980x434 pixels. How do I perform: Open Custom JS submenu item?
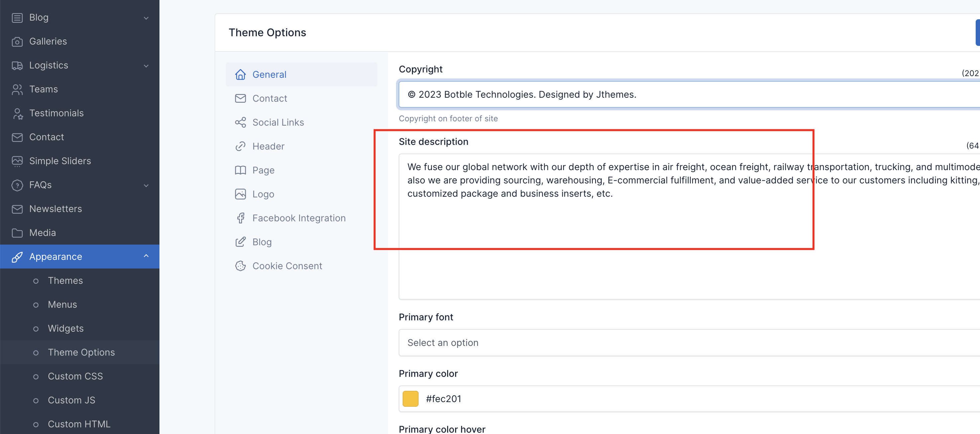click(x=79, y=400)
